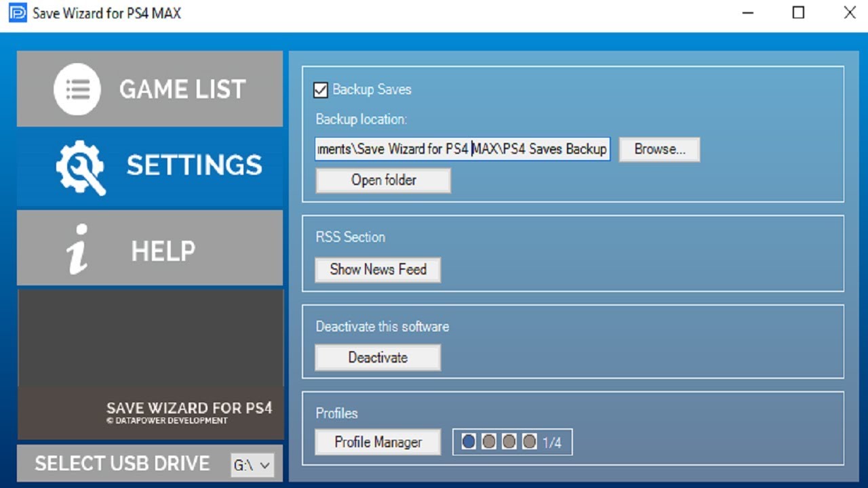Screen dimensions: 868x488
Task: Deactivate this software
Action: tap(377, 357)
